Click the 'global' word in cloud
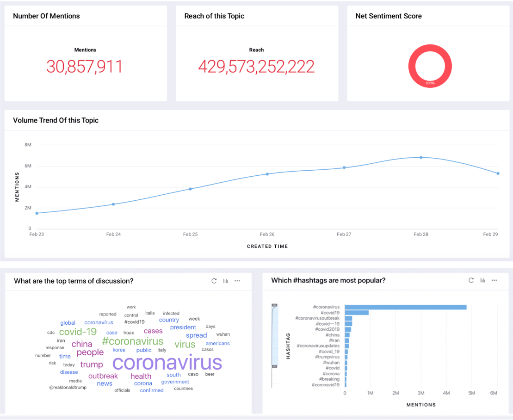This screenshot has width=513, height=420. tap(68, 323)
